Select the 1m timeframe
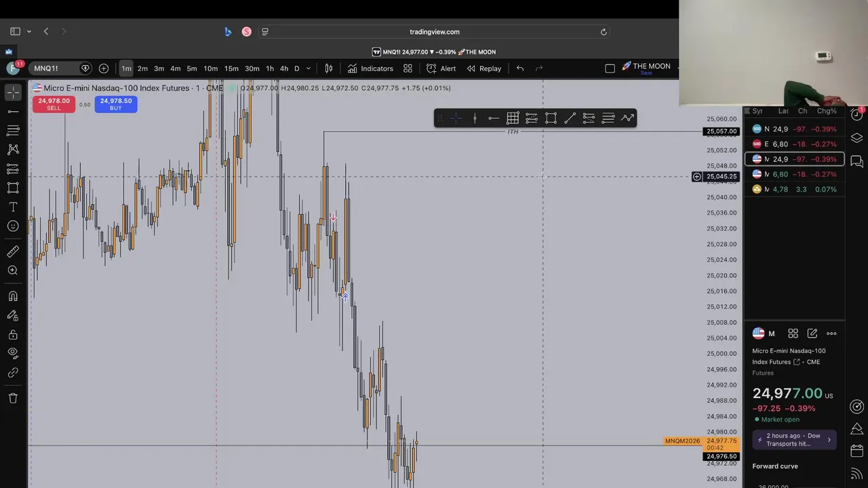Screen dimensions: 868x488 tap(126, 68)
